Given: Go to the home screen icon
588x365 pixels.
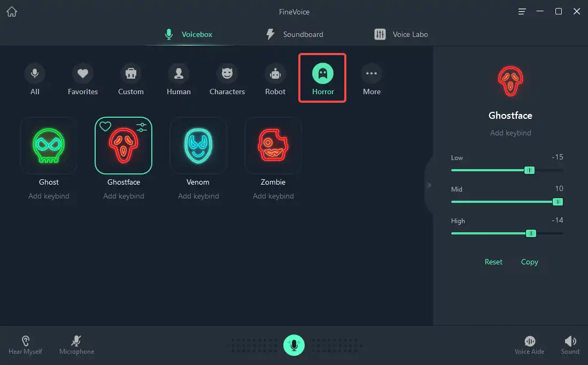Looking at the screenshot, I should [12, 12].
